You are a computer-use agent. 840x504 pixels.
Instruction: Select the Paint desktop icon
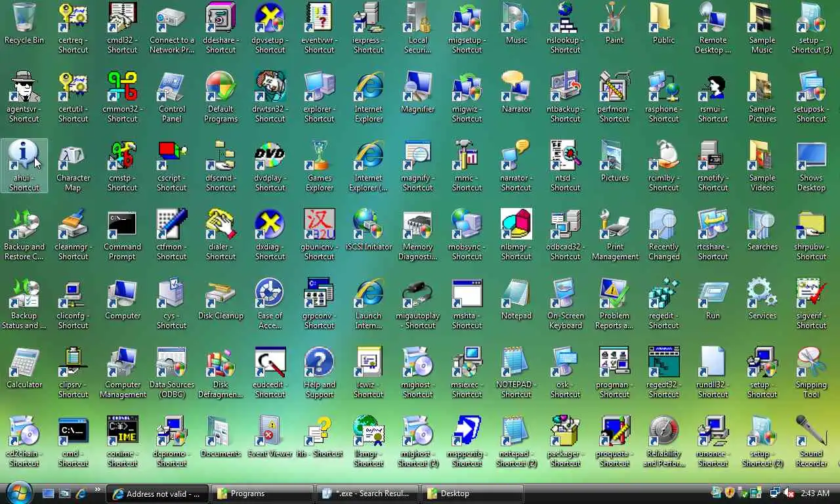point(615,24)
